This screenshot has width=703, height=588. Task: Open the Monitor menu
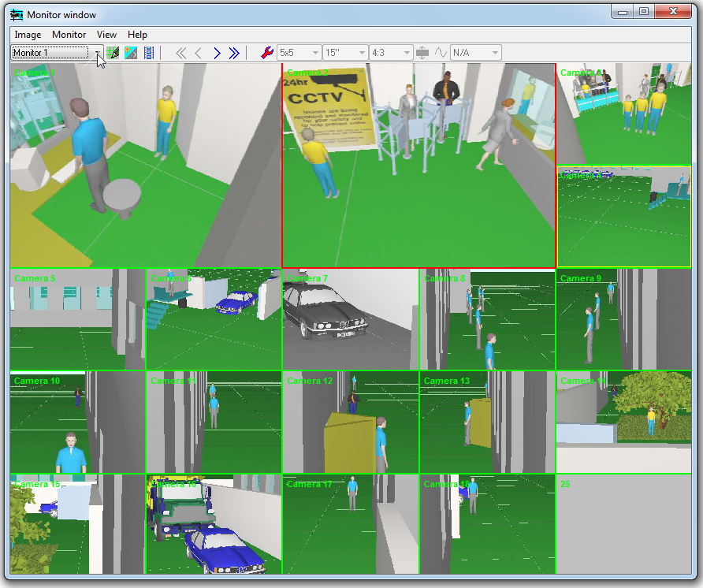(69, 35)
